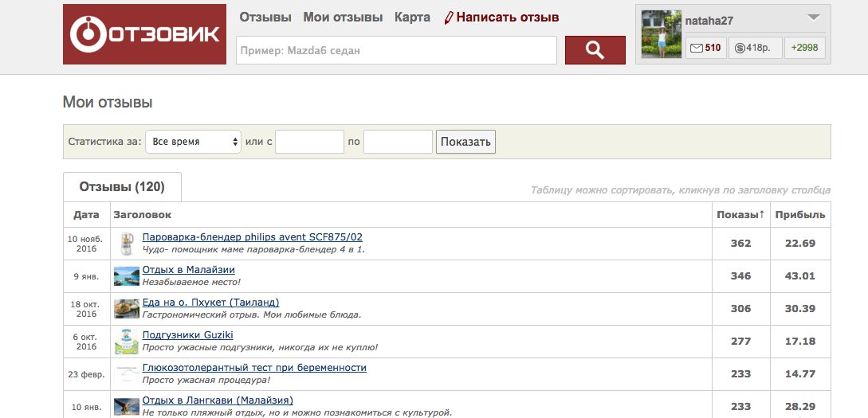Open review Подгузники Guziki
Viewport: 868px width, 418px height.
pos(187,335)
